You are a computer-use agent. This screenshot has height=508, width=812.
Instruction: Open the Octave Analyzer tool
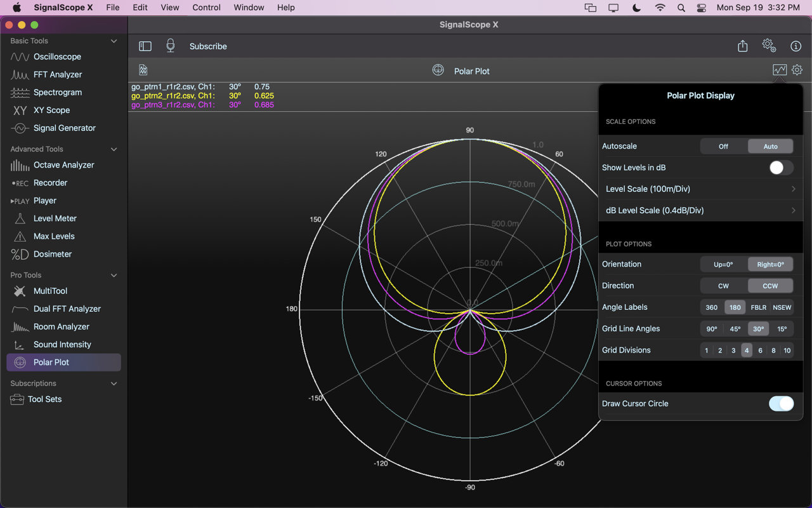click(63, 164)
